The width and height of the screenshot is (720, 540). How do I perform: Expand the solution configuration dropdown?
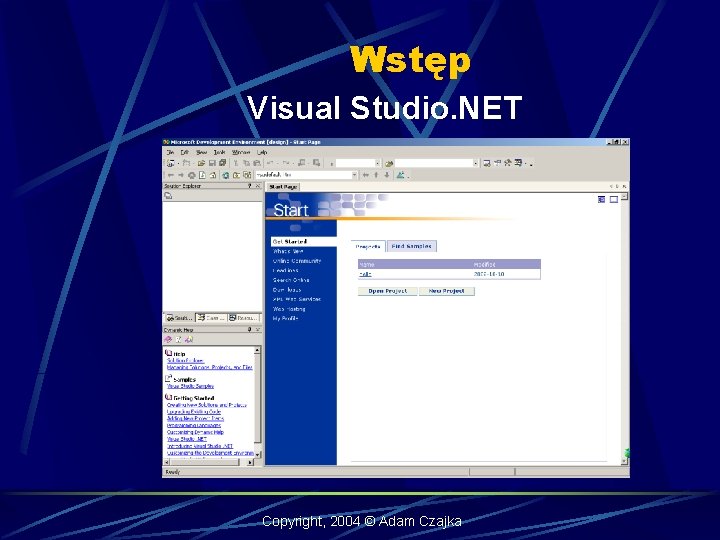377,163
